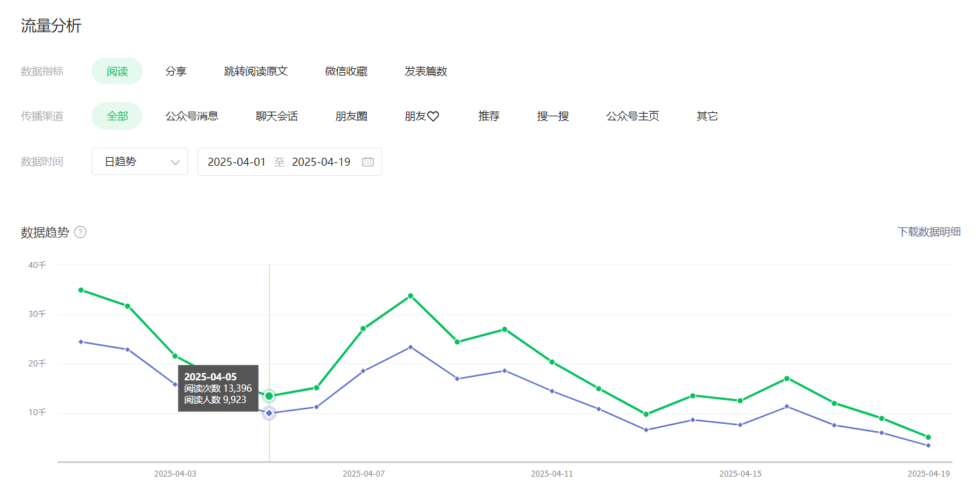Click green point on 2025-04-16
This screenshot has width=980, height=488.
tap(787, 378)
